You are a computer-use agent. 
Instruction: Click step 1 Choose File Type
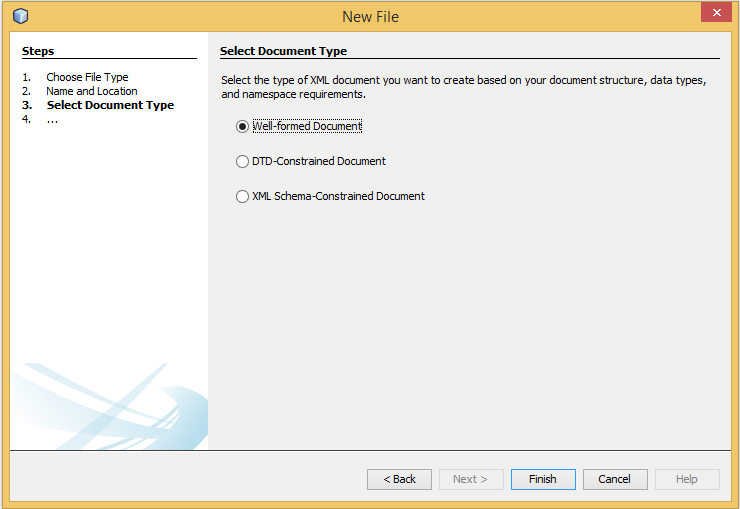click(87, 77)
